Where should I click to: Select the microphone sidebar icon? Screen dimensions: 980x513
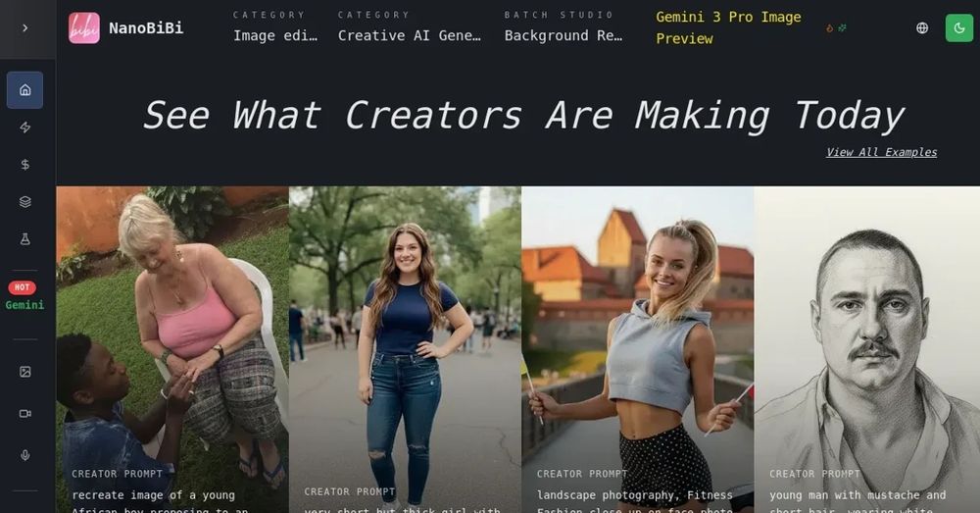[x=25, y=455]
